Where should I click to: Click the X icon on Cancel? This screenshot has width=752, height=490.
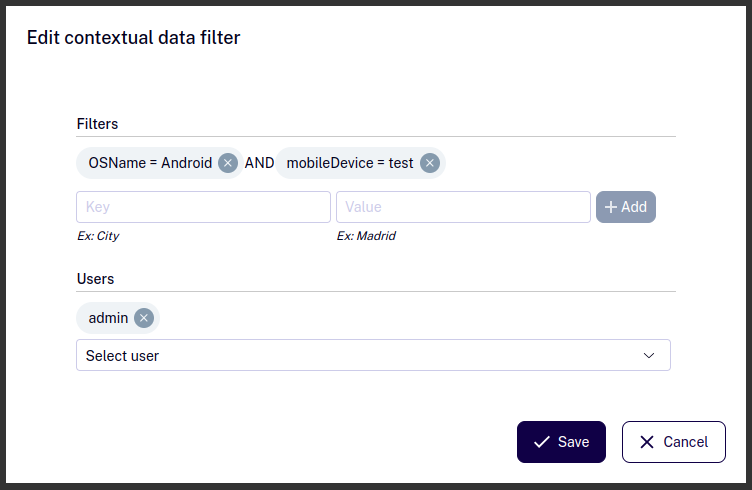(x=647, y=442)
